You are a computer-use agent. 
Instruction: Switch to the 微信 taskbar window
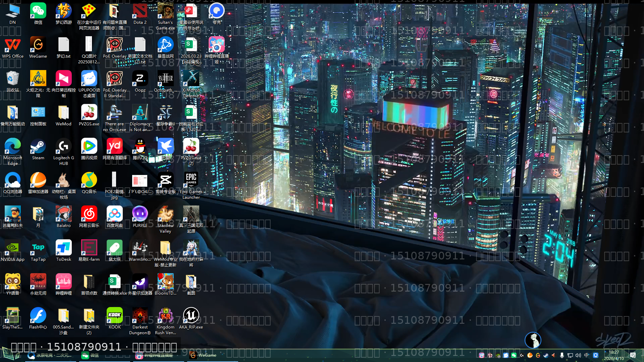click(91, 355)
